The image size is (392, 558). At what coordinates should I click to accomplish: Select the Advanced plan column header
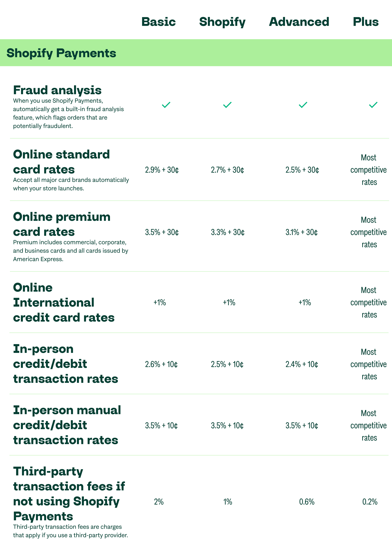pyautogui.click(x=299, y=22)
